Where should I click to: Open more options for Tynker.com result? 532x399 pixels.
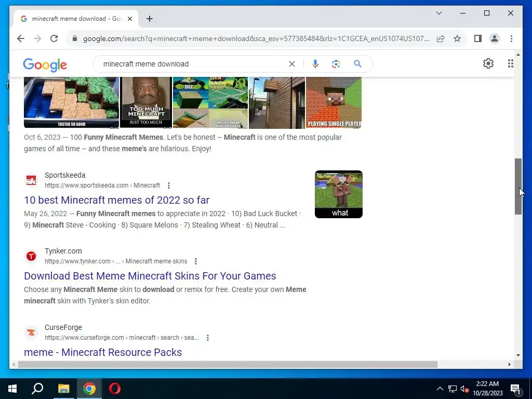click(196, 261)
